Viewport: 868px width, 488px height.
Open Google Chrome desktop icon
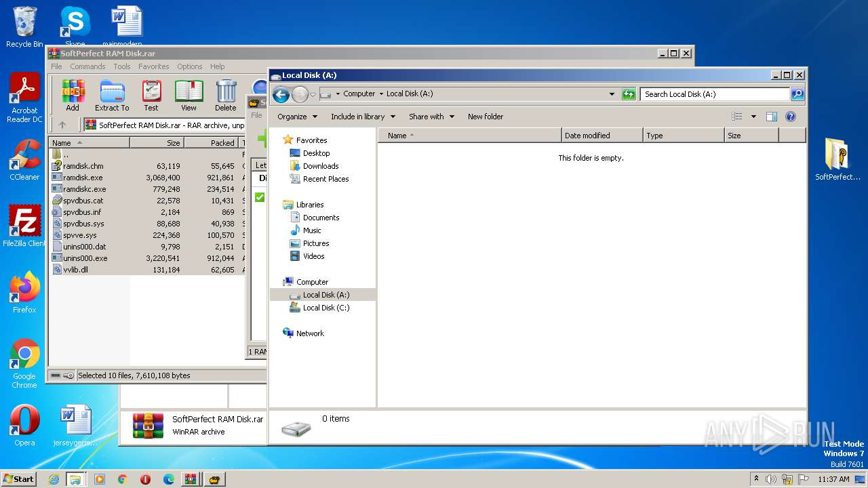(x=24, y=363)
